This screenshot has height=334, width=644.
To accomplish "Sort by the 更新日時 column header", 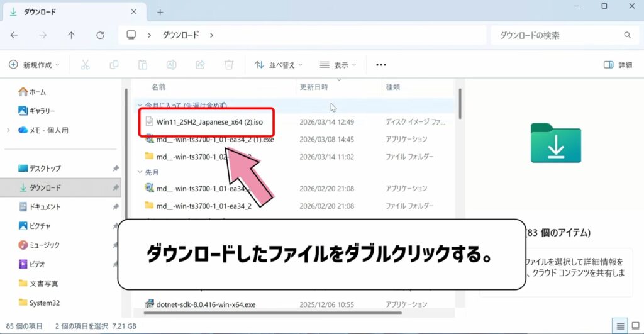I will pyautogui.click(x=314, y=87).
